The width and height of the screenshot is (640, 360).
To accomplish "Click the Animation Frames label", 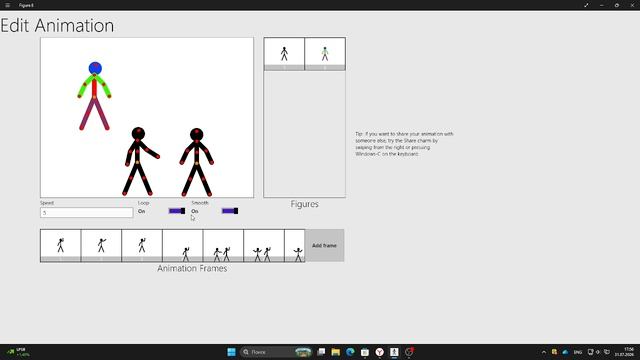I will coord(192,268).
